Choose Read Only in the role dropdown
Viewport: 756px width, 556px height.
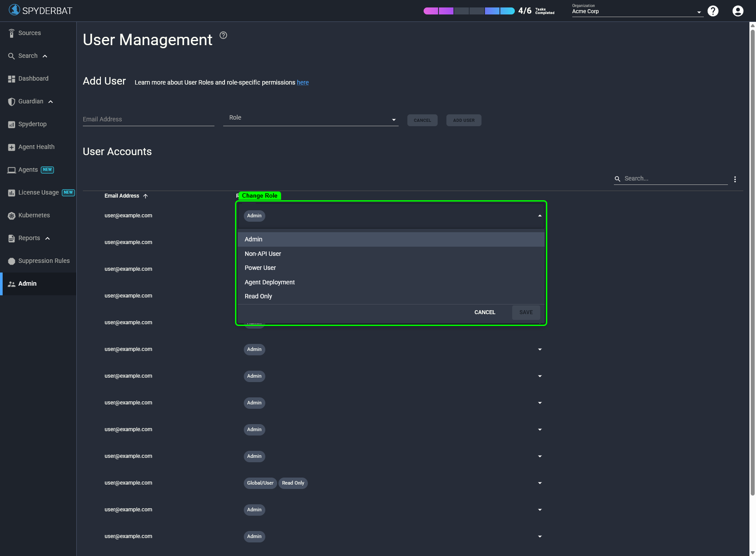pyautogui.click(x=258, y=296)
